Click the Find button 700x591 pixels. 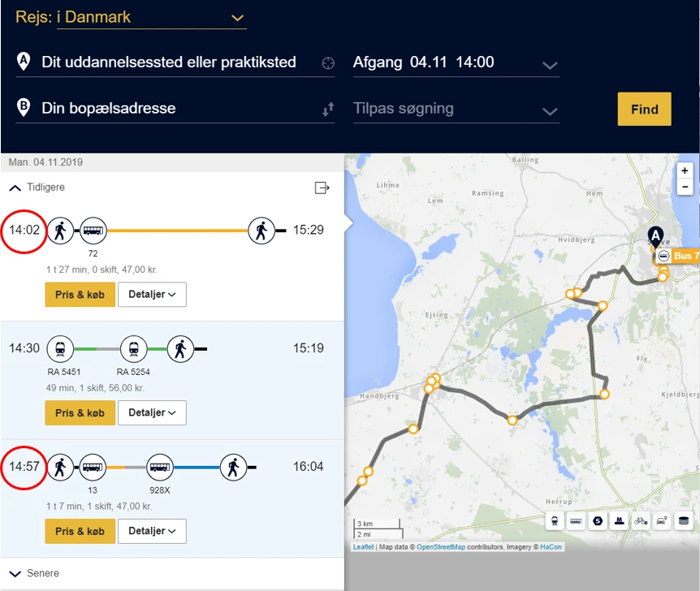(644, 108)
